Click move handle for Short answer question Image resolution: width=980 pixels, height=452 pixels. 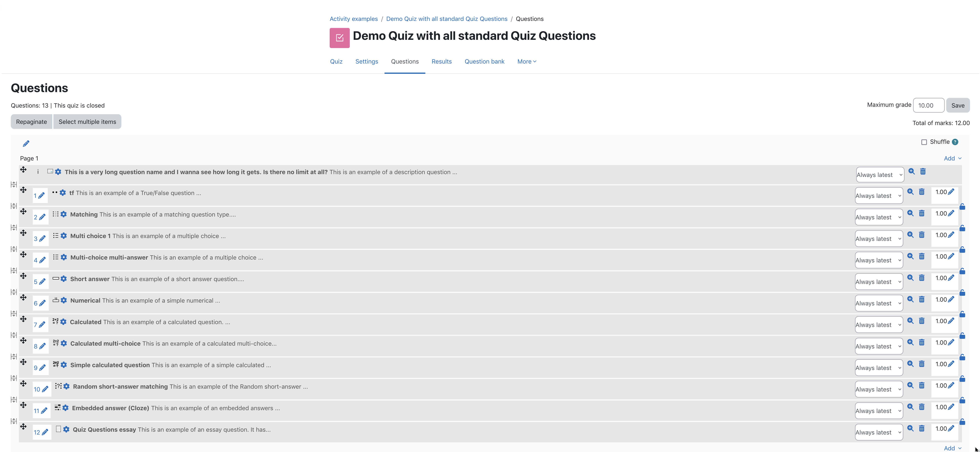click(x=23, y=276)
